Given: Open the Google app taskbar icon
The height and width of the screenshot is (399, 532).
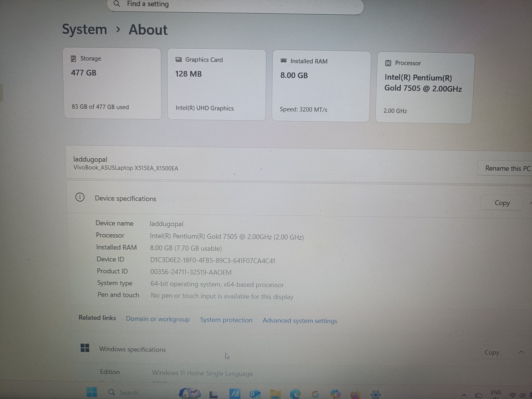Looking at the screenshot, I should (x=315, y=394).
